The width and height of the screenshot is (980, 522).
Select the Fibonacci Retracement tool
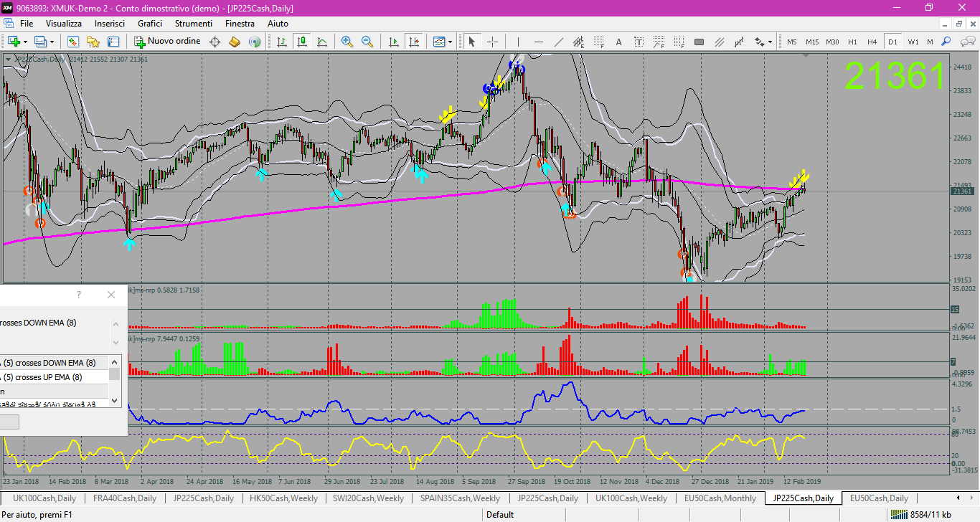pyautogui.click(x=598, y=42)
